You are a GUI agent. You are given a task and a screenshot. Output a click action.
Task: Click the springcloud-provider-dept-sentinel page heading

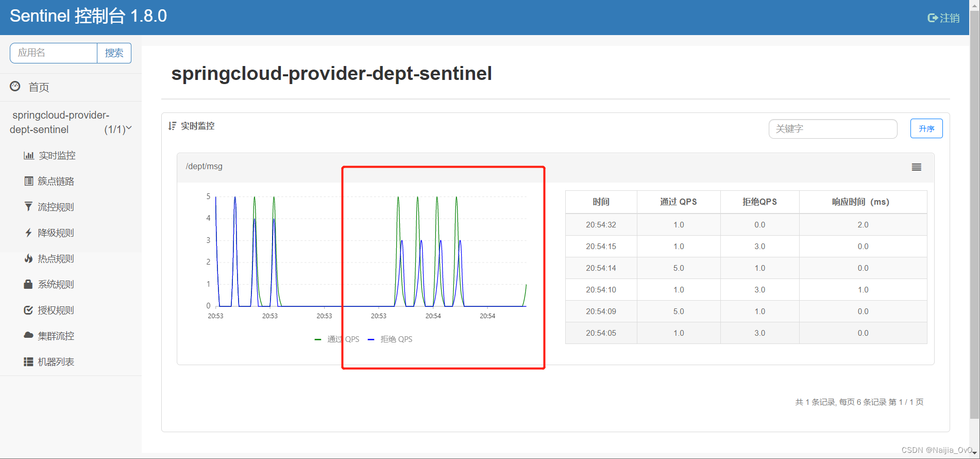click(331, 73)
